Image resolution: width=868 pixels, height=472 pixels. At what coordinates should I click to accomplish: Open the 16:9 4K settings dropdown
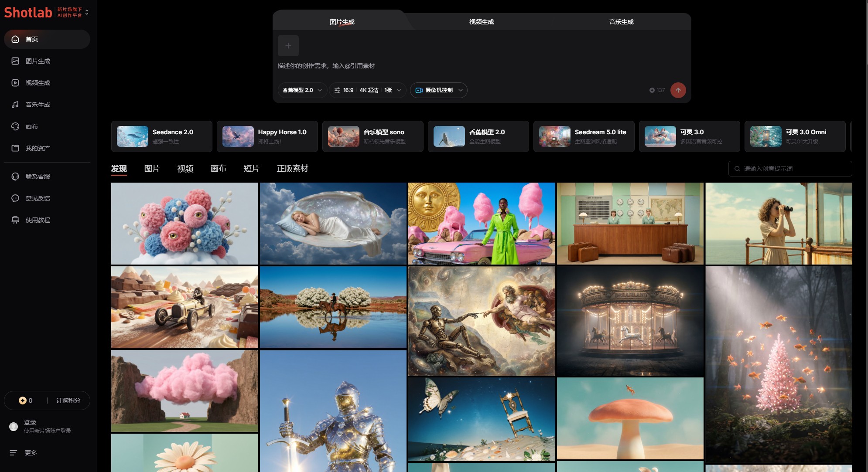point(367,90)
